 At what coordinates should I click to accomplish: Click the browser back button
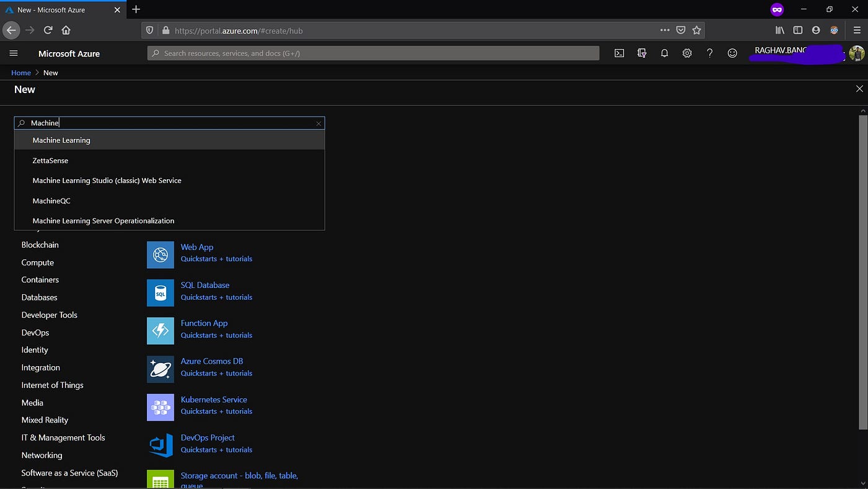(11, 30)
